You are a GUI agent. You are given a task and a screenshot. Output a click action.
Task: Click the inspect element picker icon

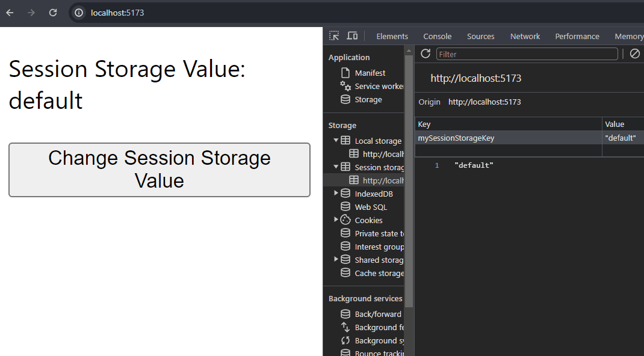(x=334, y=36)
